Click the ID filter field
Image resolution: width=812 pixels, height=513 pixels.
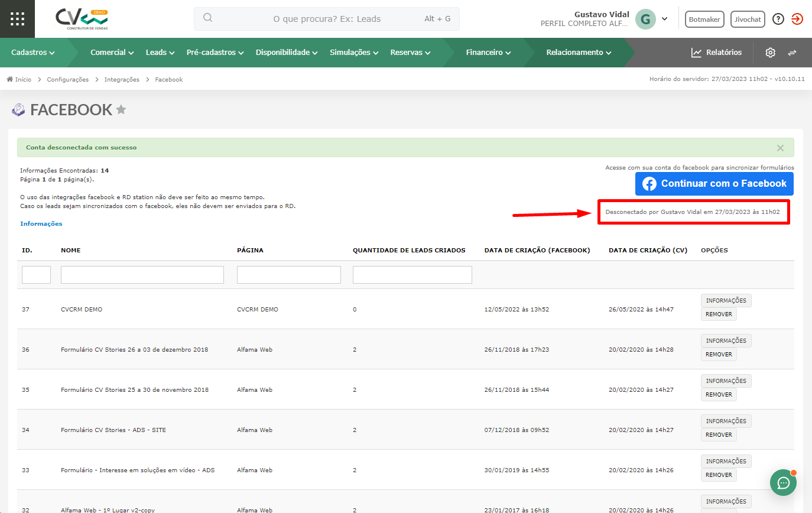click(36, 275)
